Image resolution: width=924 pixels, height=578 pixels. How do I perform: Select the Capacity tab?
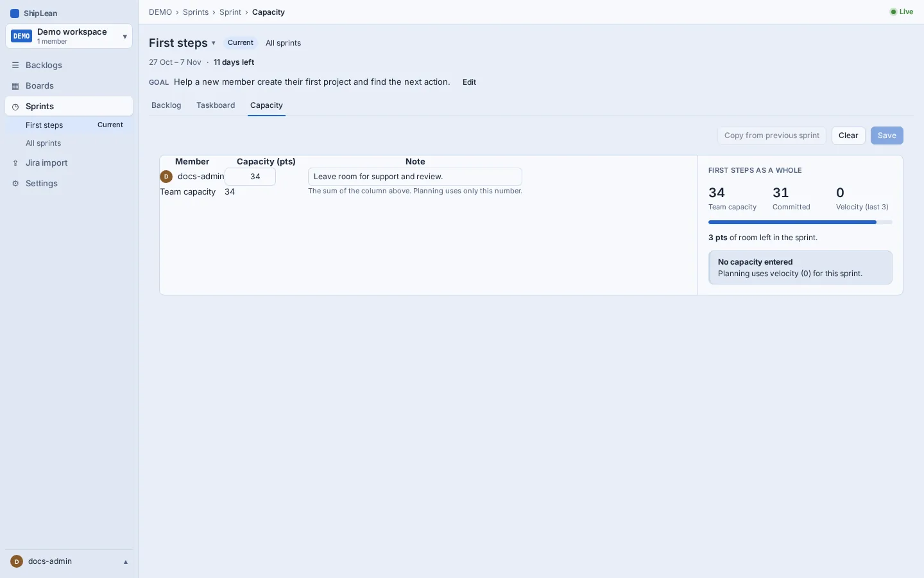click(x=266, y=105)
